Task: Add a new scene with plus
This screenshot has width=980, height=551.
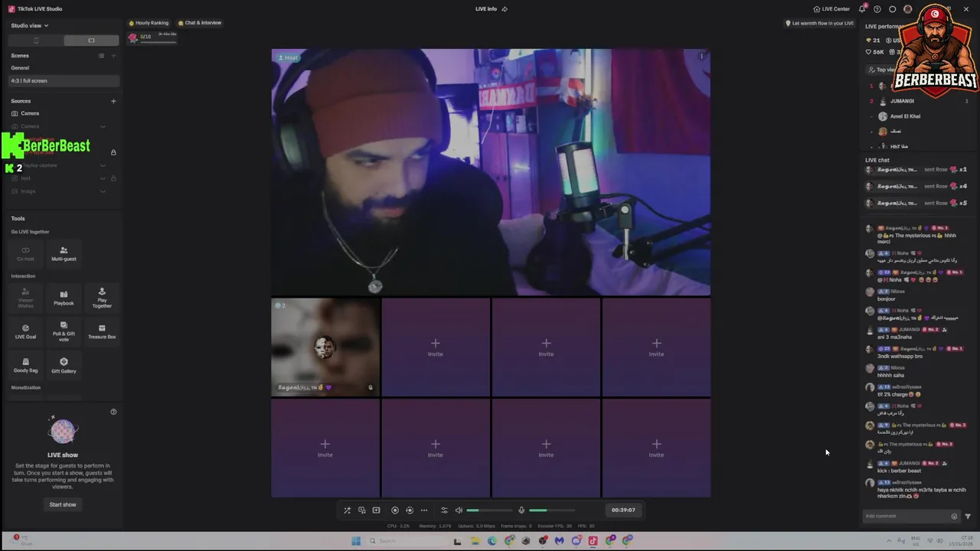Action: [113, 56]
